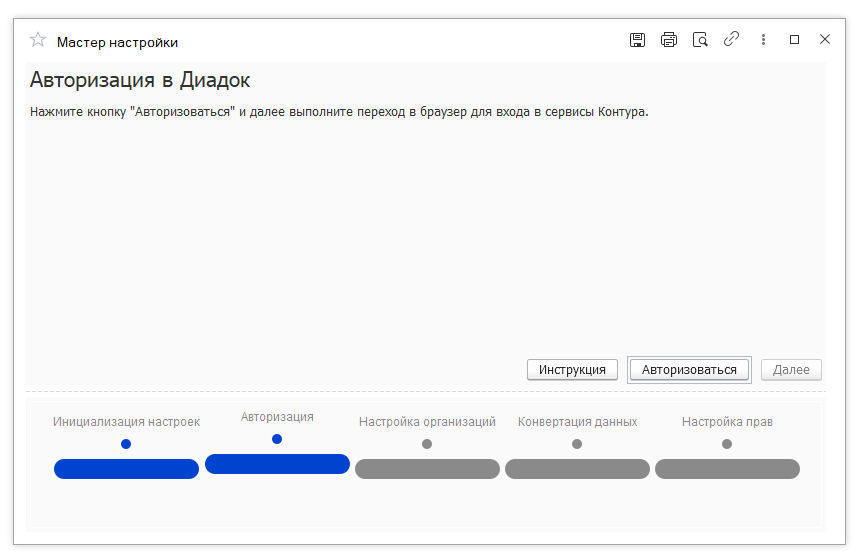Click blue progress bar of Авторизация step
The image size is (859, 555).
tap(277, 464)
